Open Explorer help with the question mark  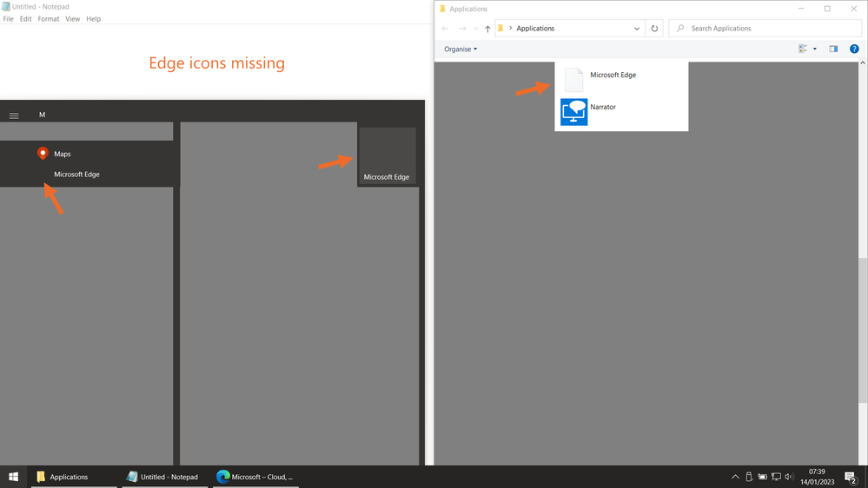point(854,49)
